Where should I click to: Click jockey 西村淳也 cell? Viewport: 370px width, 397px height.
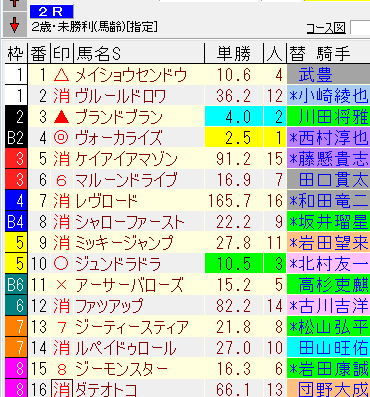point(328,138)
